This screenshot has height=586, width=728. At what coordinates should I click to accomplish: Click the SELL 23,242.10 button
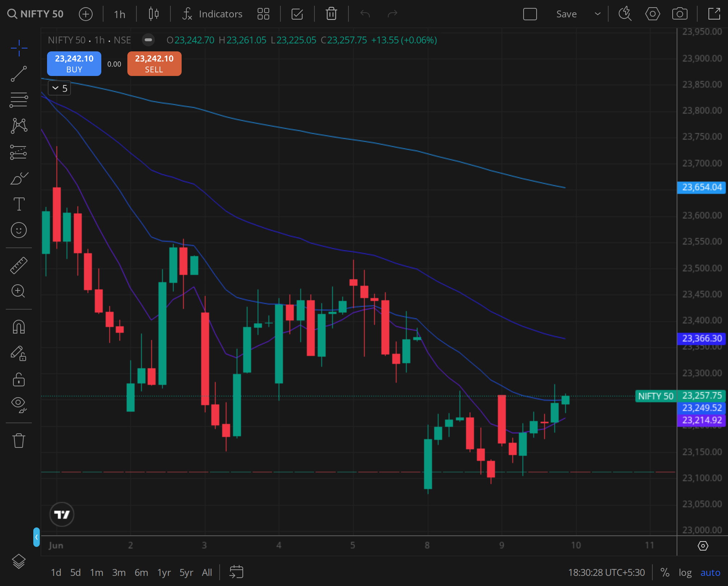coord(154,64)
